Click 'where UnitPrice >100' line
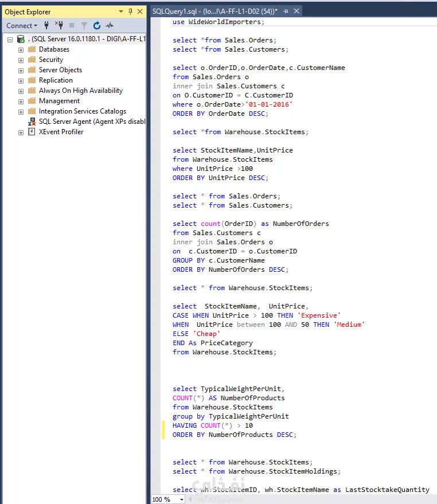This screenshot has height=504, width=437. tap(213, 169)
